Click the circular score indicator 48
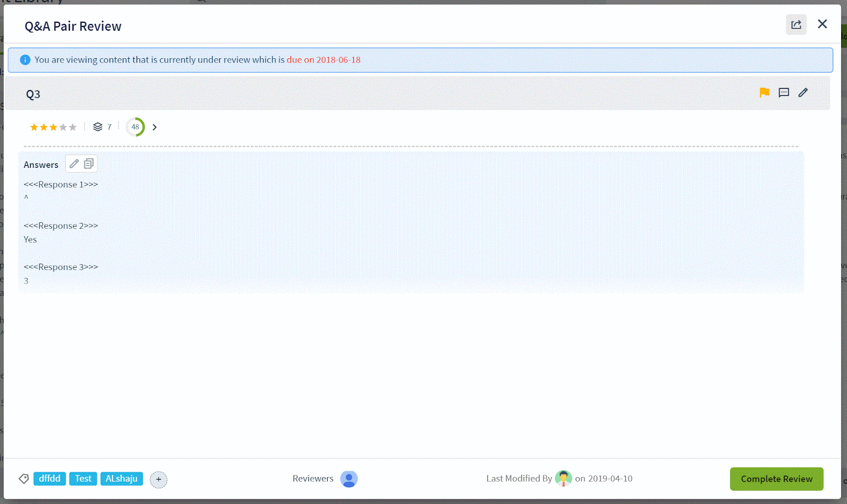 [136, 127]
